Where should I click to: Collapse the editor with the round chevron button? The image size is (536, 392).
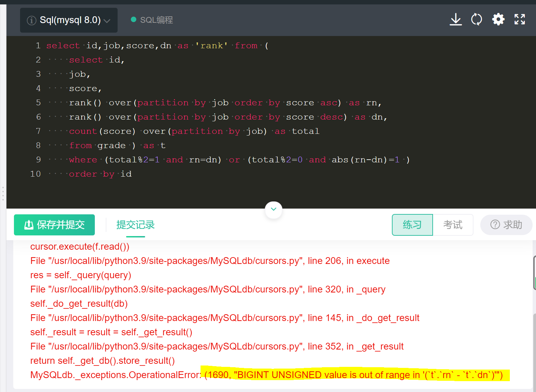click(274, 210)
